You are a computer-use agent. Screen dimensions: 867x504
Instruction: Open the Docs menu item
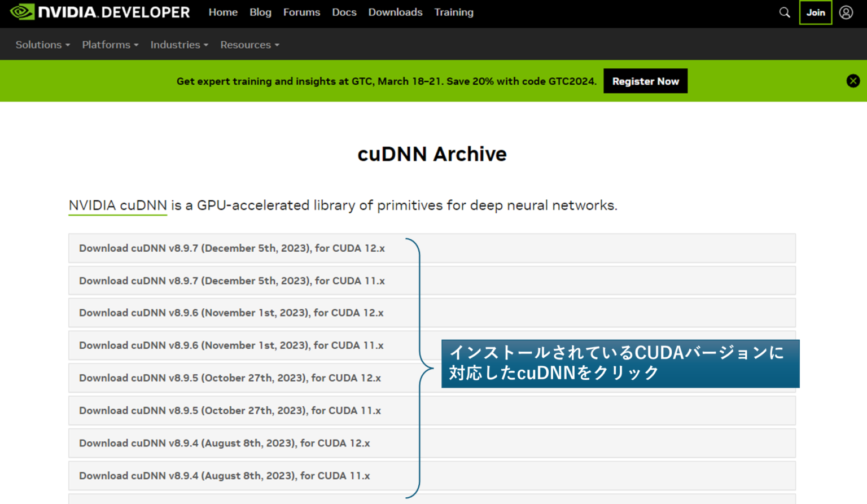(344, 12)
